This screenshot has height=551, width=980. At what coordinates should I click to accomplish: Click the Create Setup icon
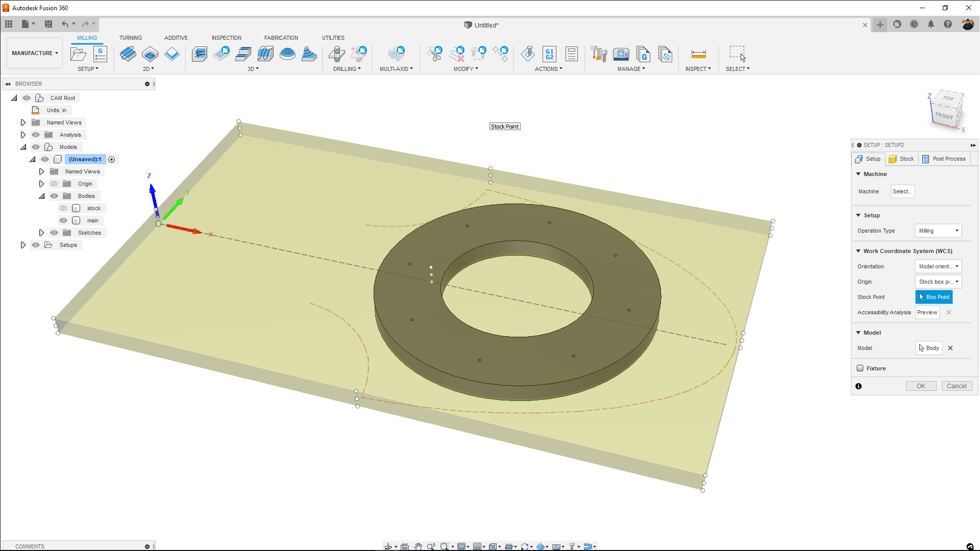(x=79, y=54)
